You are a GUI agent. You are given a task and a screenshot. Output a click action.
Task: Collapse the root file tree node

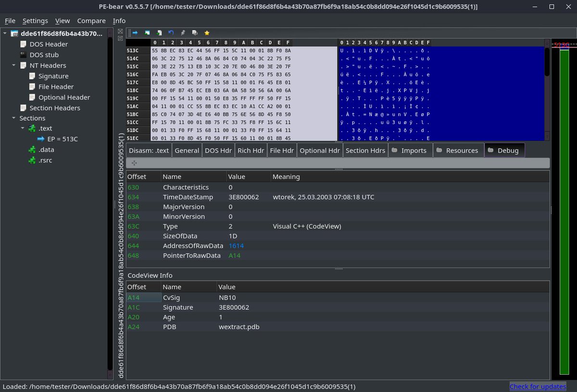5,34
